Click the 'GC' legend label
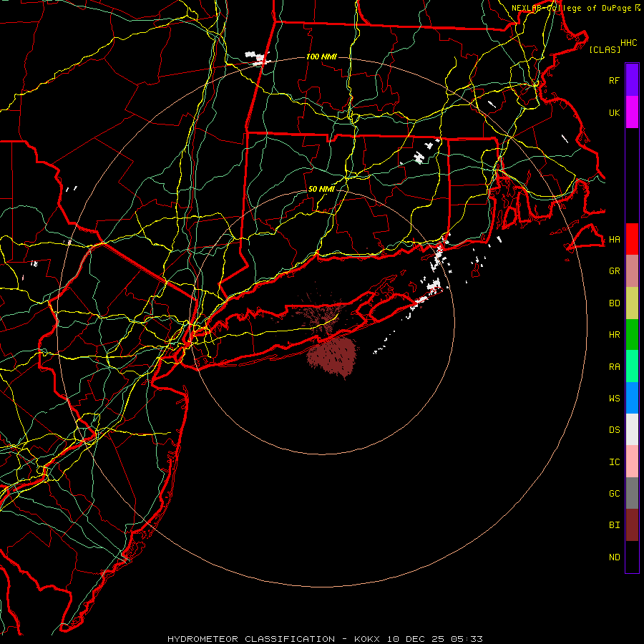Viewport: 644px width, 644px height. tap(614, 494)
